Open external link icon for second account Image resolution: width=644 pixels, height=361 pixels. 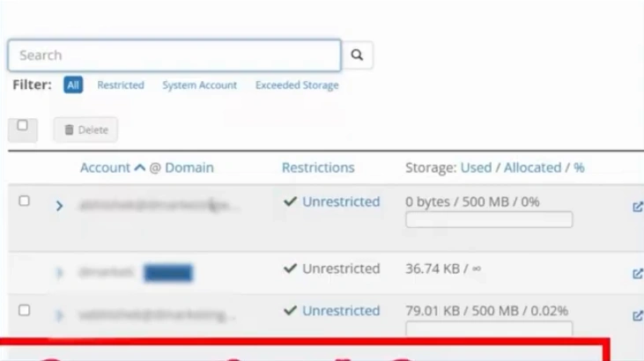click(x=637, y=274)
